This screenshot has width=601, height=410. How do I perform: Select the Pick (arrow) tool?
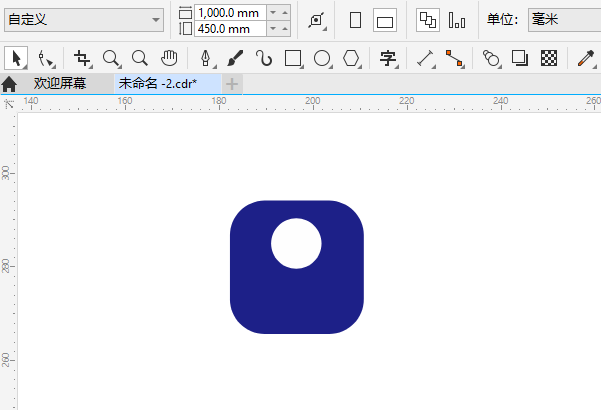(16, 59)
